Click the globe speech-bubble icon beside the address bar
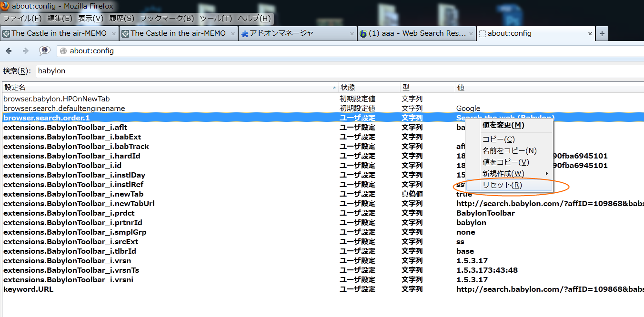 [44, 50]
